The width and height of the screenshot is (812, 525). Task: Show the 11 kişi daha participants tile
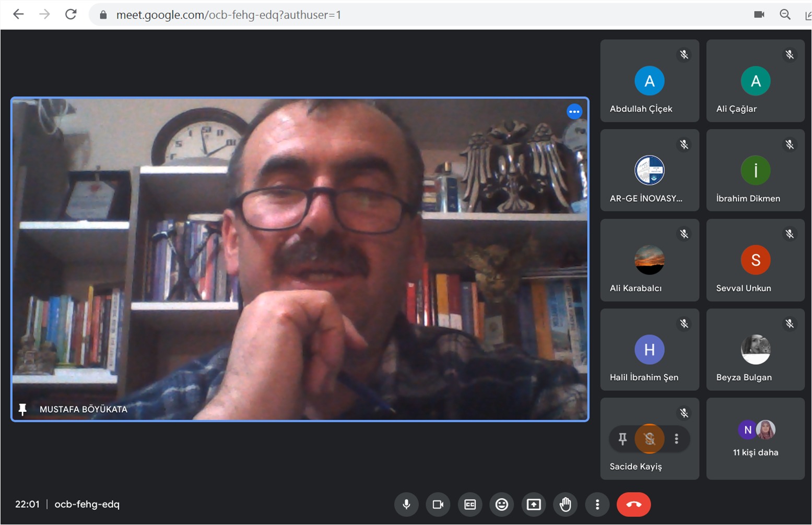(x=755, y=439)
